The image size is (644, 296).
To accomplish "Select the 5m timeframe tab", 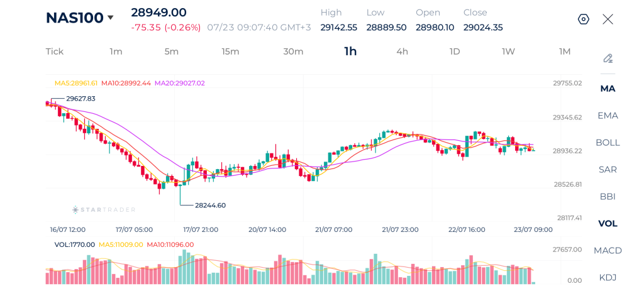I will click(171, 52).
